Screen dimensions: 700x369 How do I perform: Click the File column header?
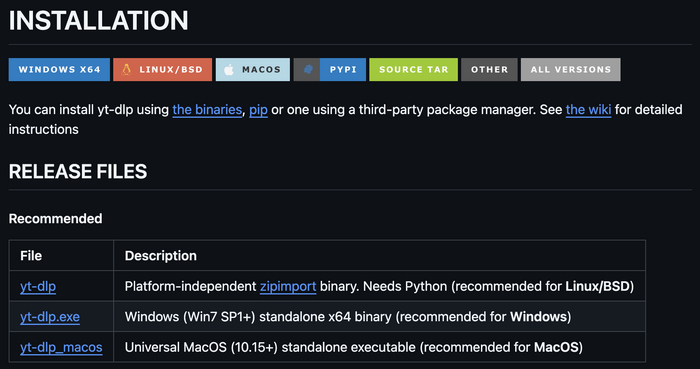(x=31, y=256)
